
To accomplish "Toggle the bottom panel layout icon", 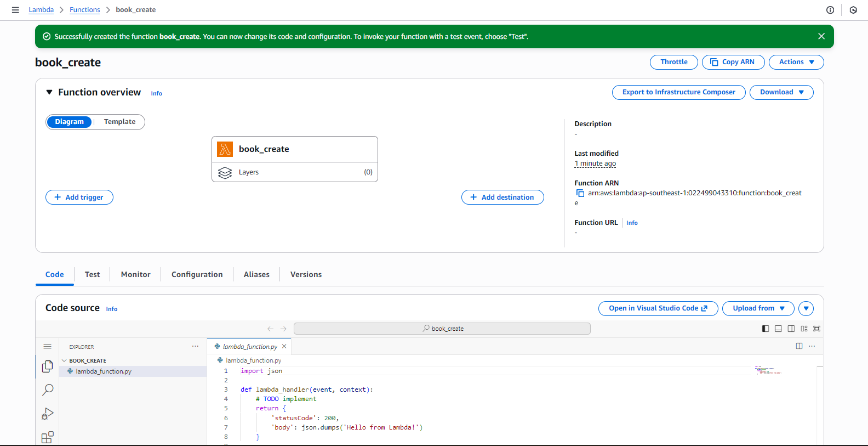I will [x=778, y=329].
